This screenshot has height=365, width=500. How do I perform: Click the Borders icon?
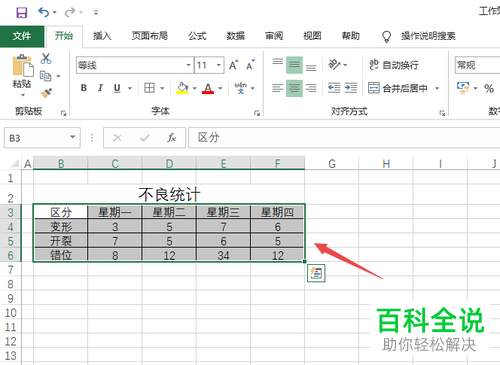pos(149,88)
